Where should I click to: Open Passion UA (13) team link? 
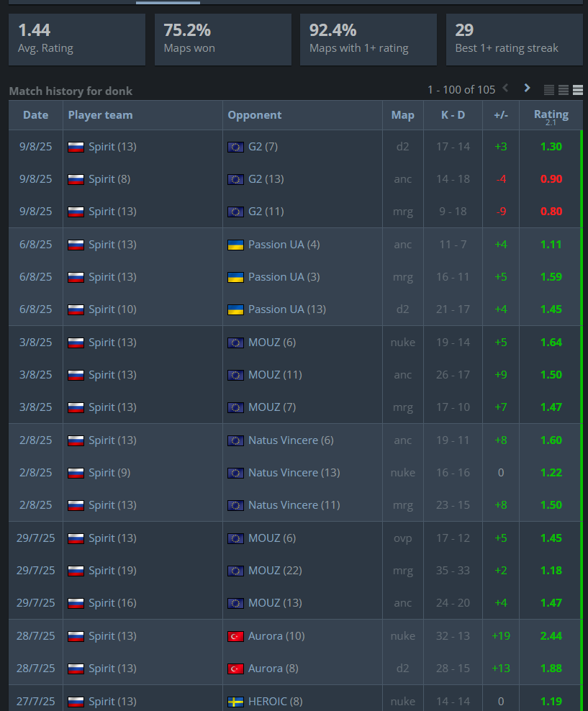pyautogui.click(x=287, y=309)
